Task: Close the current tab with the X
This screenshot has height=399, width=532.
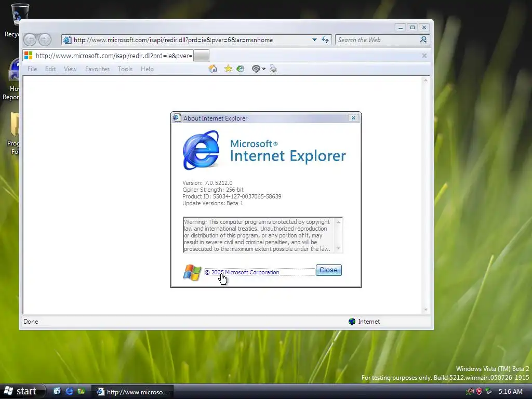Action: click(424, 55)
